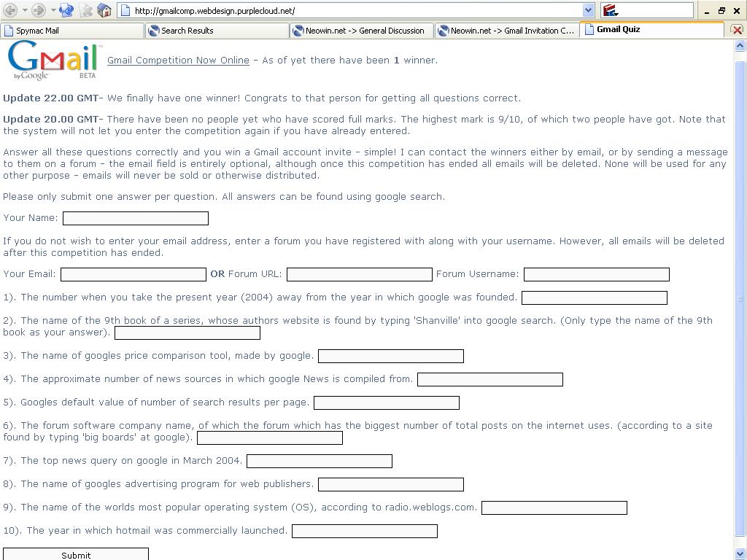Click the Forward arrow navigation button
This screenshot has height=560, width=747.
pos(39,10)
